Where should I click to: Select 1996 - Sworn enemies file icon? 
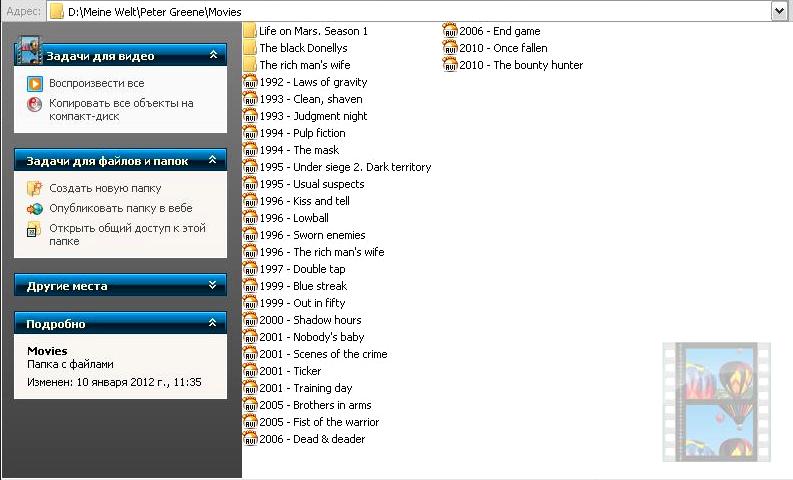(250, 235)
